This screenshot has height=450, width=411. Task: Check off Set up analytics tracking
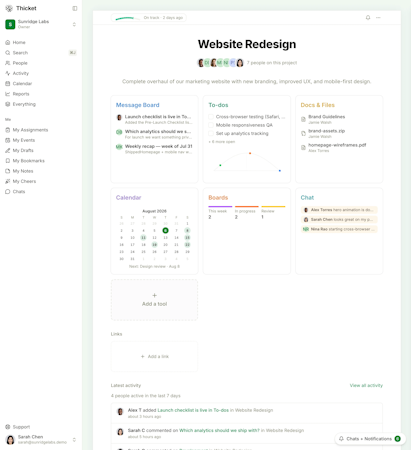click(211, 133)
